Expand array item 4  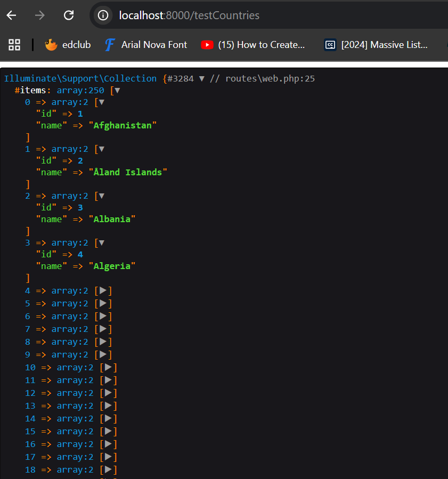click(x=103, y=291)
